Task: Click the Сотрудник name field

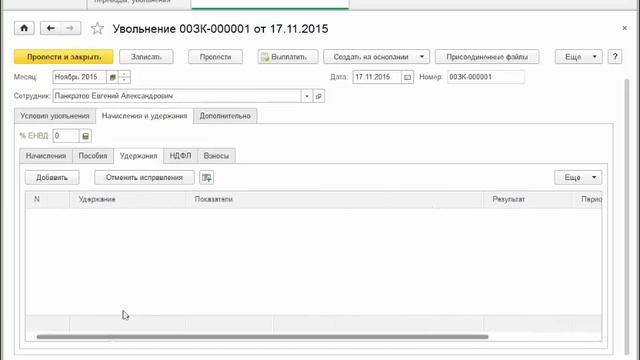Action: [x=177, y=96]
